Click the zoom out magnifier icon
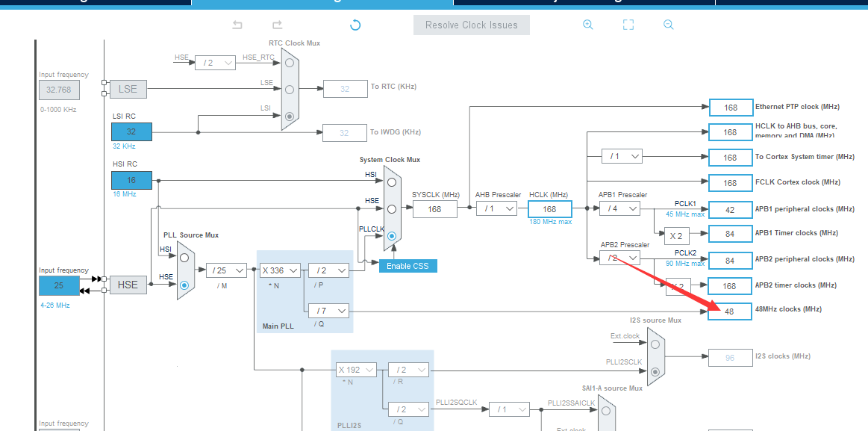868x431 pixels. (x=668, y=24)
